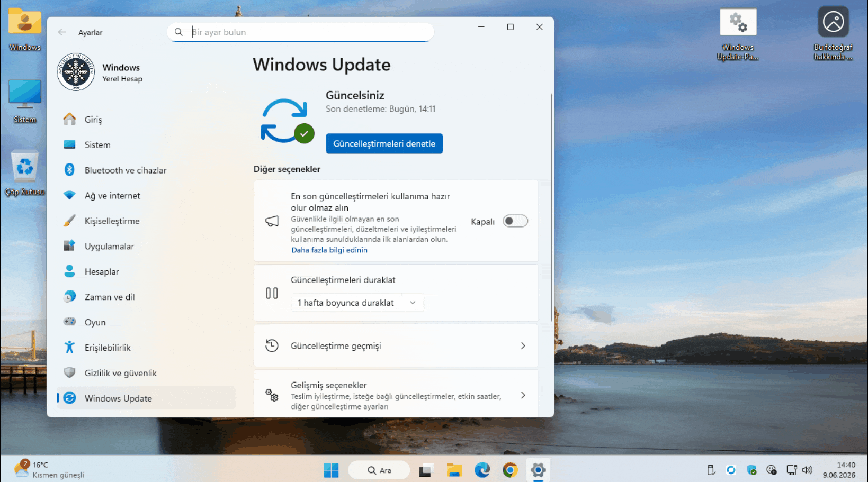Select the Sistem desktop shortcut
The height and width of the screenshot is (482, 868).
click(x=24, y=102)
